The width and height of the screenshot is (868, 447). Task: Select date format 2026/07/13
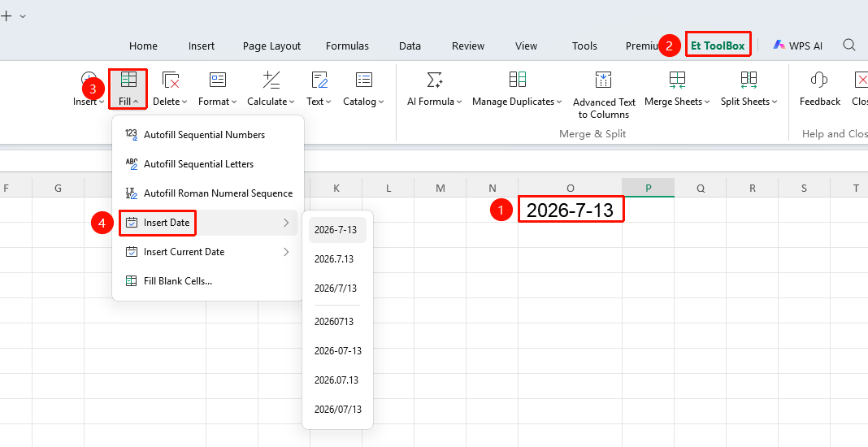337,410
